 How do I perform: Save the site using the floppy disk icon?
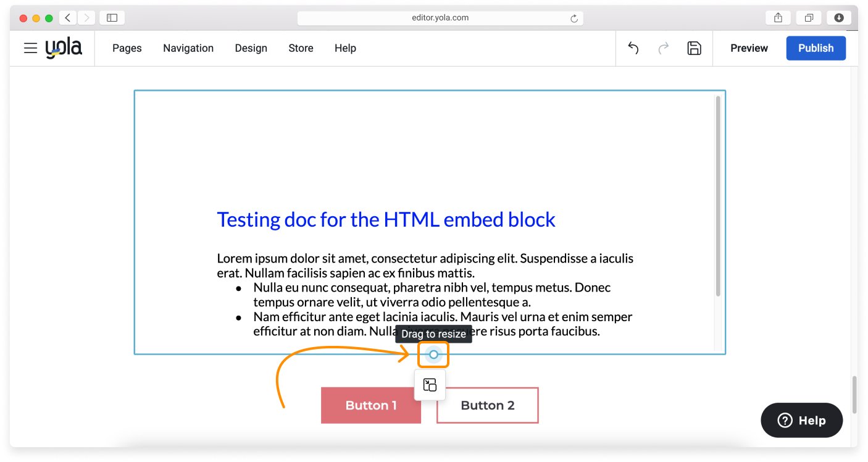pyautogui.click(x=695, y=48)
